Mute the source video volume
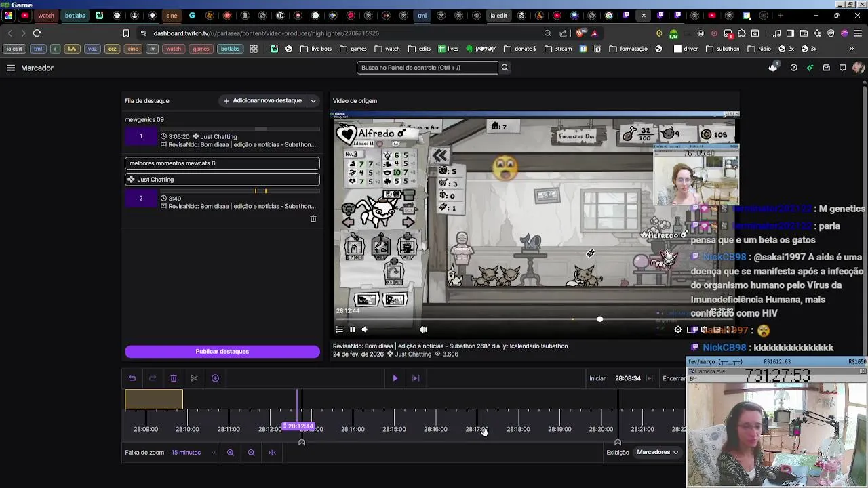 365,329
